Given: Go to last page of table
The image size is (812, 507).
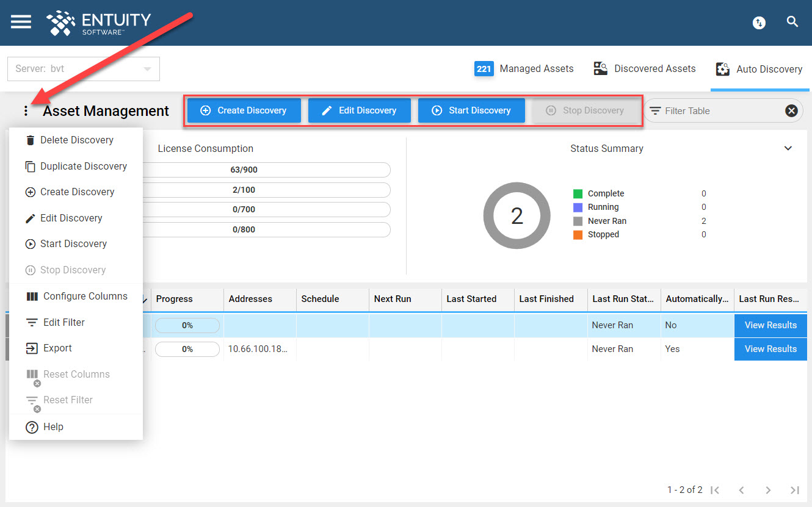Looking at the screenshot, I should click(x=794, y=490).
